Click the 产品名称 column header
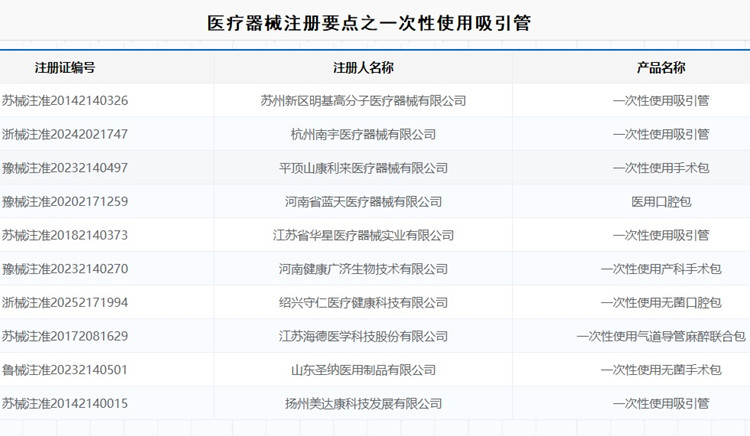This screenshot has height=436, width=750. click(x=661, y=68)
